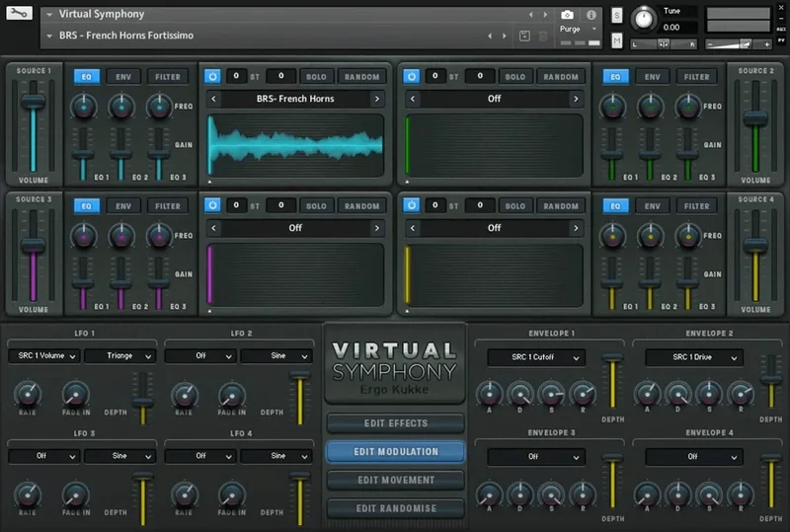
Task: Toggle Source 2 power button
Action: 412,77
